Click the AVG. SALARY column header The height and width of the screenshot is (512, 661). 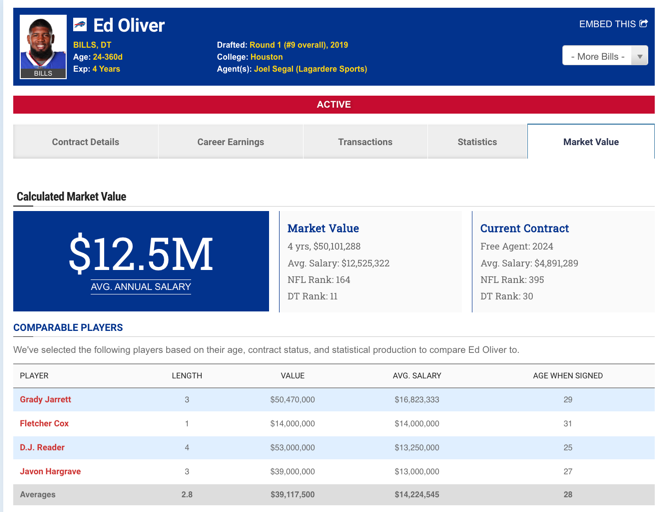(x=417, y=375)
